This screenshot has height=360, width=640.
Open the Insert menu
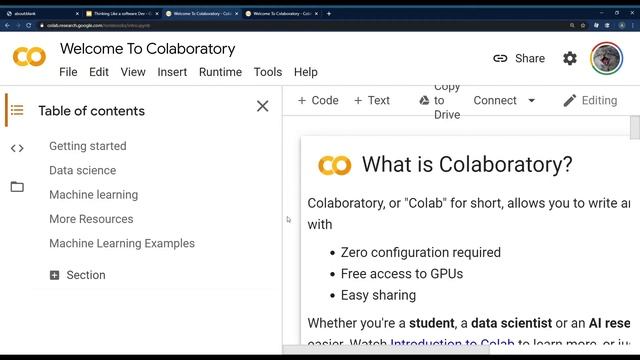point(172,72)
